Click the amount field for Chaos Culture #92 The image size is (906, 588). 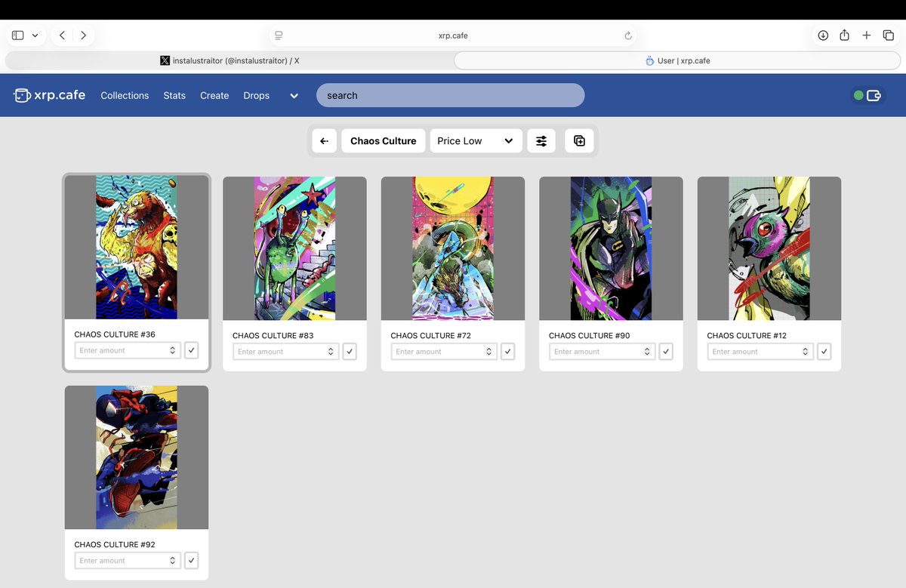pyautogui.click(x=128, y=561)
